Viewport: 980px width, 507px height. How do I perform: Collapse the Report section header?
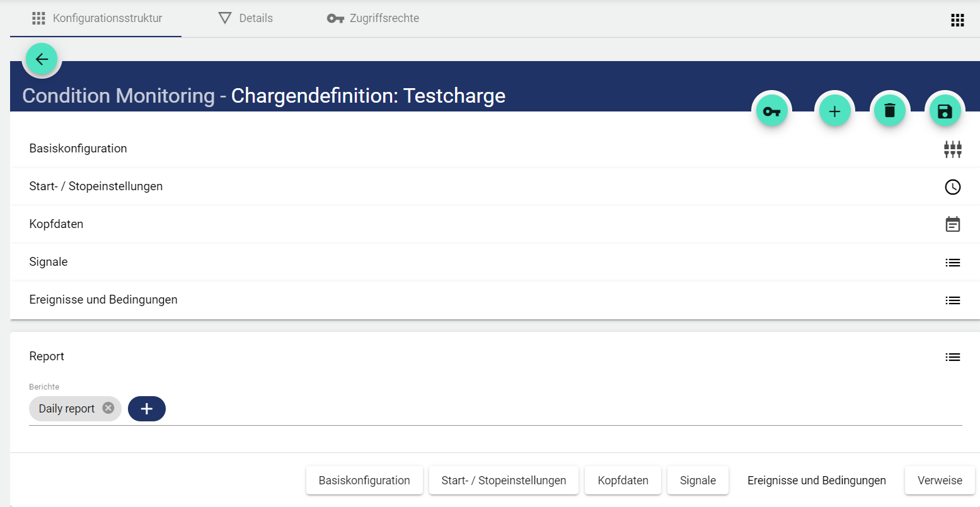(47, 356)
